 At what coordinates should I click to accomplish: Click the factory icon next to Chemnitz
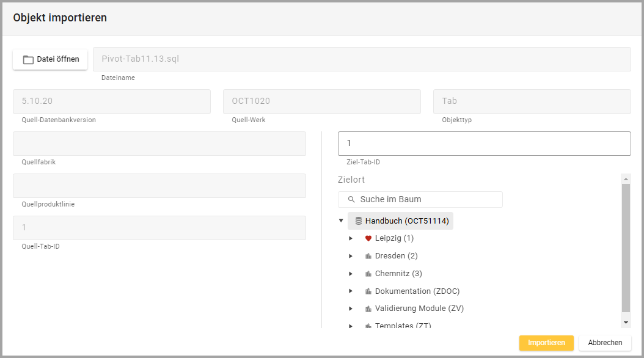tap(368, 274)
